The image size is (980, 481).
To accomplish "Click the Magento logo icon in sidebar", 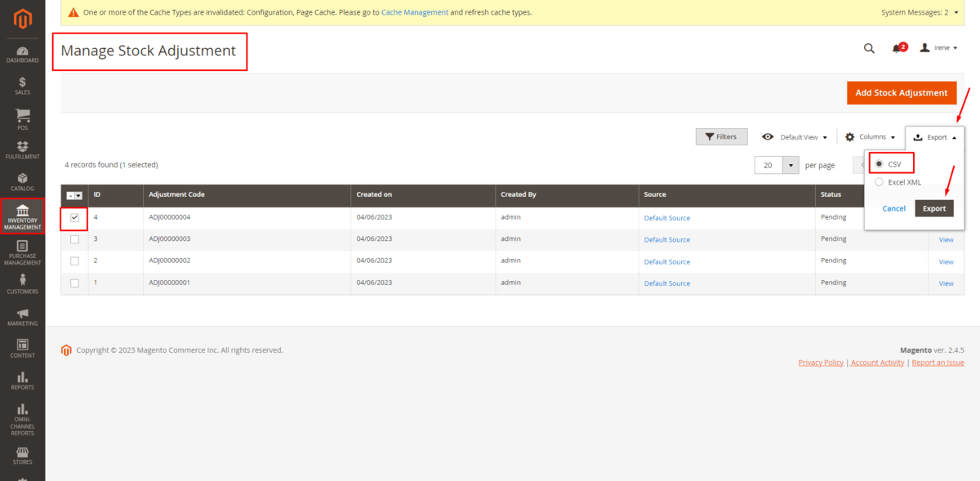I will pyautogui.click(x=22, y=18).
